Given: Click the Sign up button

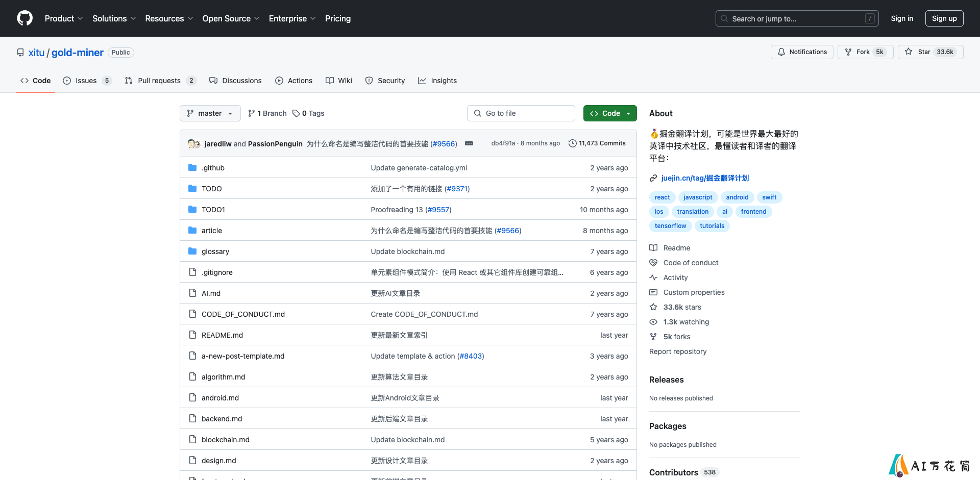Looking at the screenshot, I should pyautogui.click(x=944, y=18).
